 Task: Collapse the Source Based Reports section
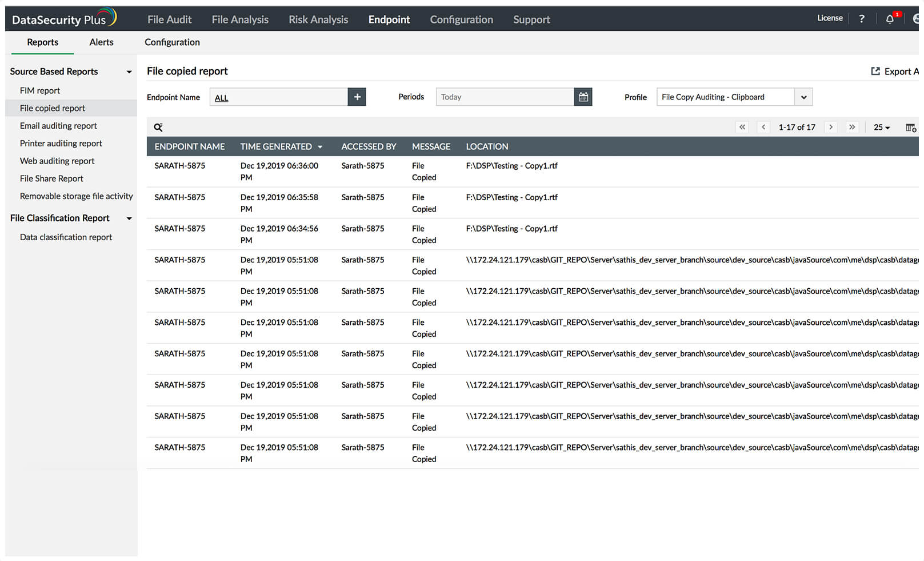(x=129, y=71)
